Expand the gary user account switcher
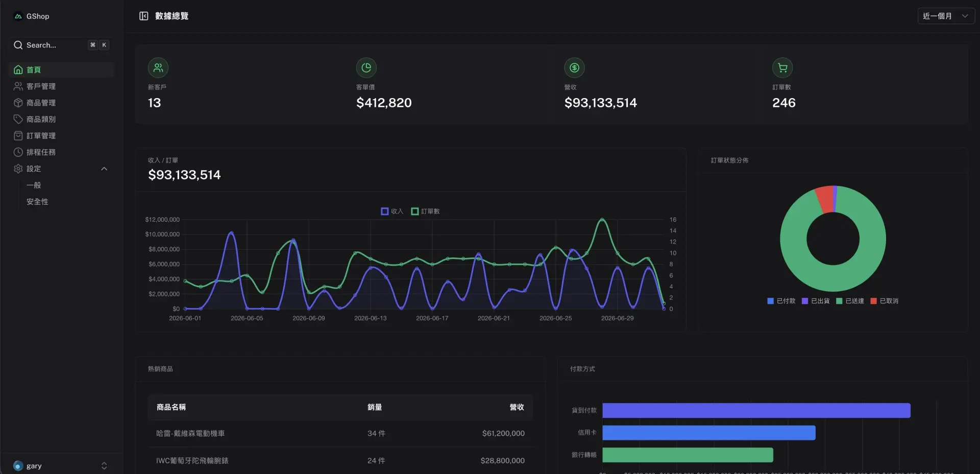The width and height of the screenshot is (980, 474). coord(104,466)
